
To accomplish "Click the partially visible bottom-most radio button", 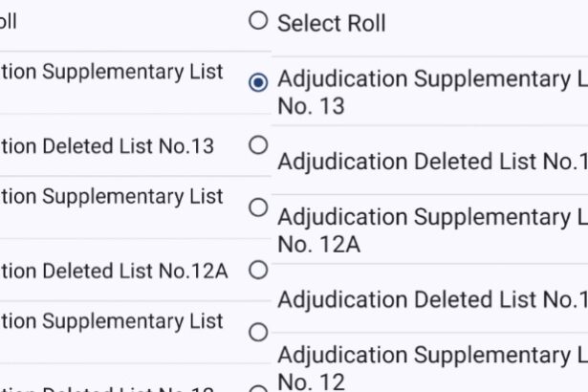I will point(257,388).
